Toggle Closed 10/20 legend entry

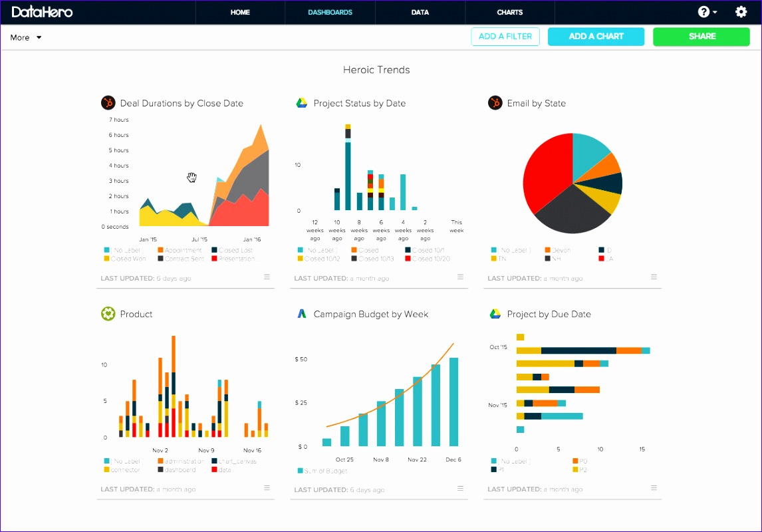tap(428, 259)
